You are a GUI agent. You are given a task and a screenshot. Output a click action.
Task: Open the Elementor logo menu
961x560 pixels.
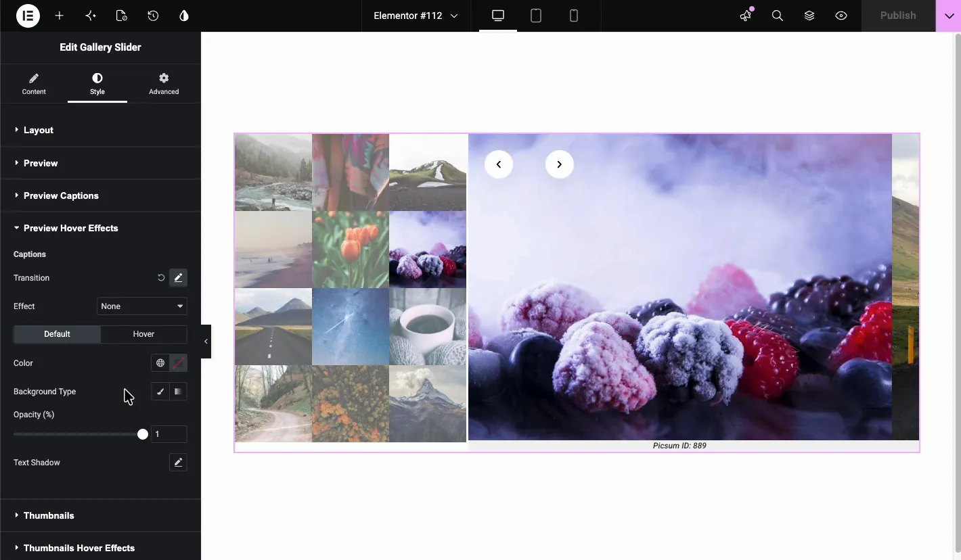[x=28, y=16]
